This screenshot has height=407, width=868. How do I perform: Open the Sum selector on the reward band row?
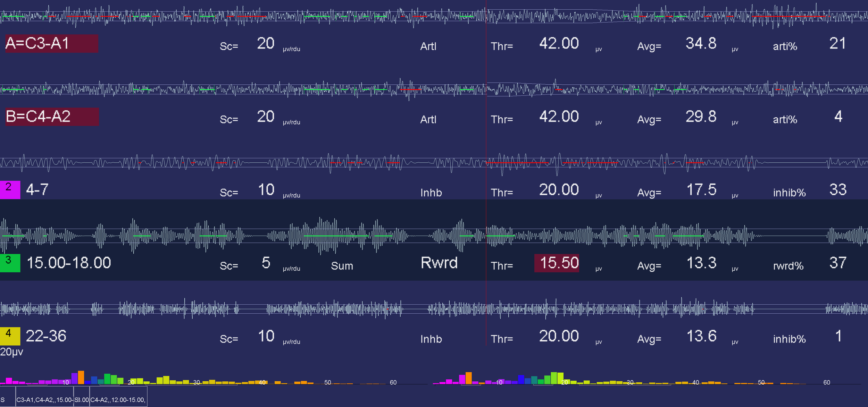pos(342,266)
